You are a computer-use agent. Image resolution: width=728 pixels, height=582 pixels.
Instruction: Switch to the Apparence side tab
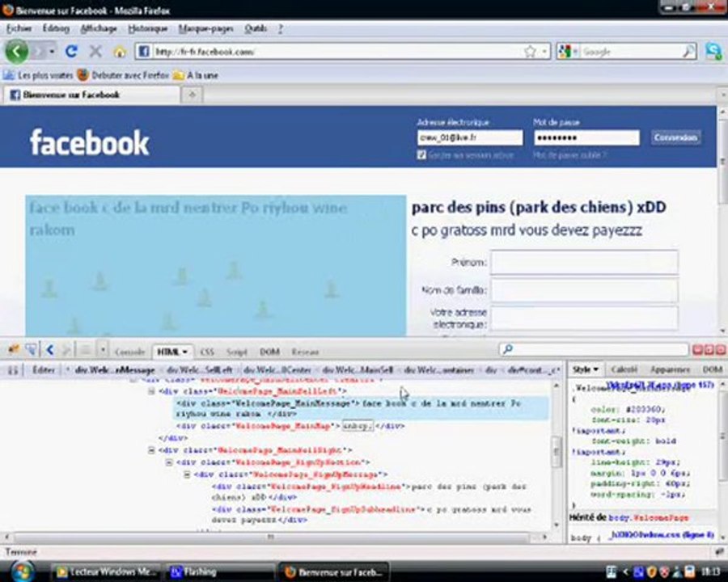[x=670, y=369]
